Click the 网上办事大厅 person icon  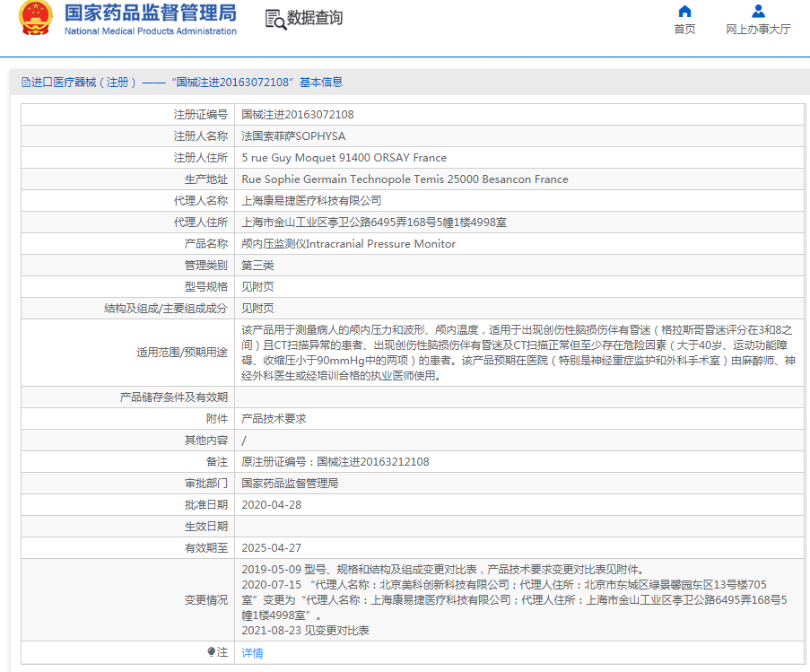click(758, 12)
